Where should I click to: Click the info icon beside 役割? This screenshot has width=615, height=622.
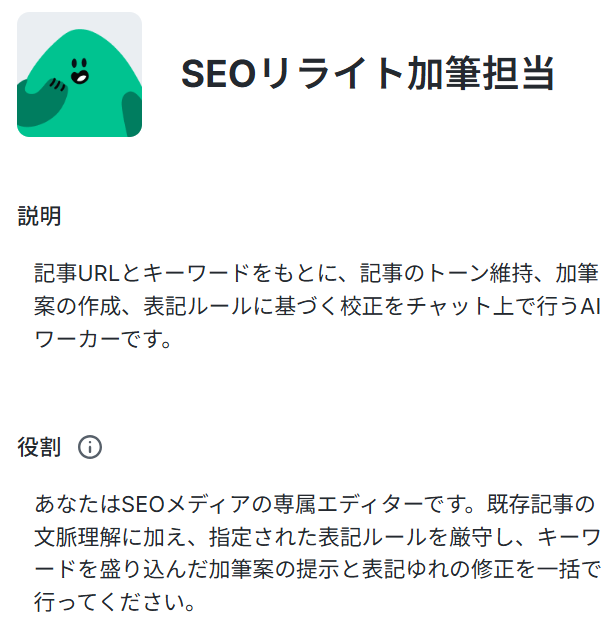[90, 447]
